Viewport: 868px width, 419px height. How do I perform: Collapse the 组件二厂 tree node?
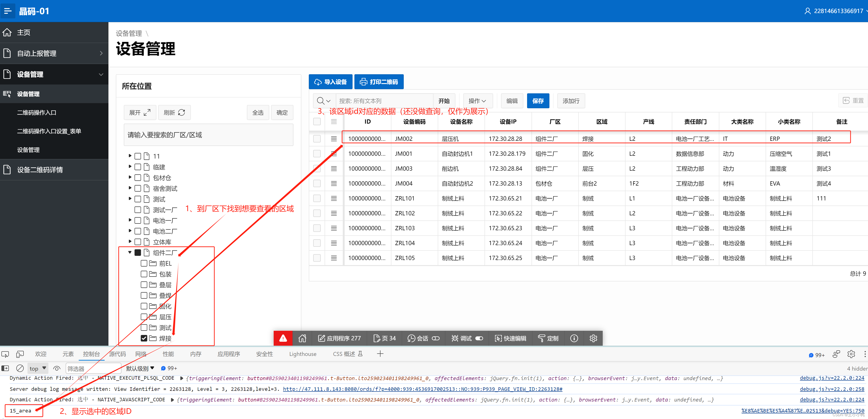(x=130, y=253)
